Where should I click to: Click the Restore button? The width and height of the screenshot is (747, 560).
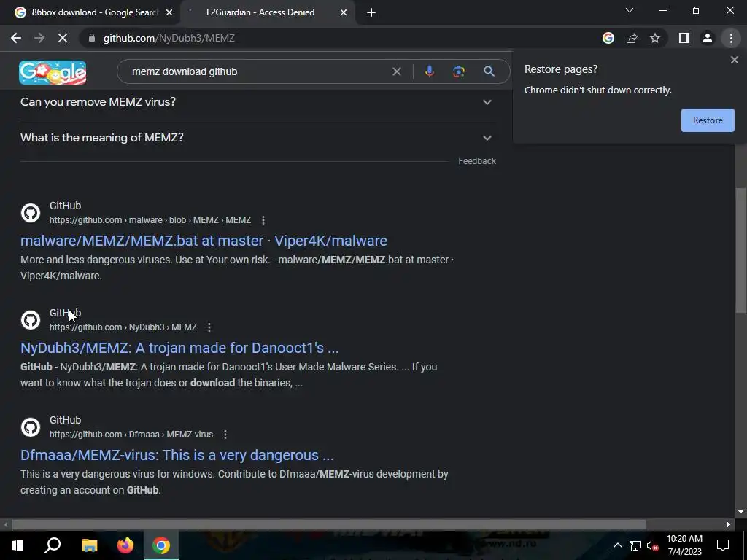coord(708,120)
